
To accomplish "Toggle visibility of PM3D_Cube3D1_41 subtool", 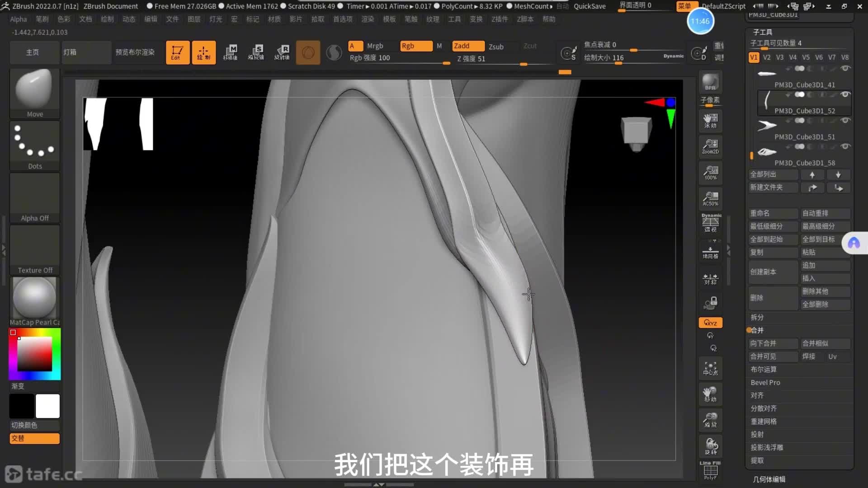I will (845, 69).
